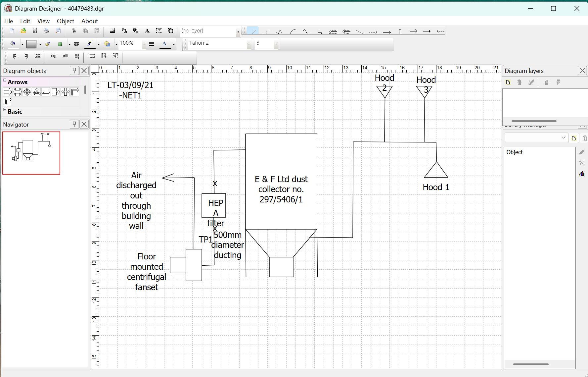Click the Open file folder icon
This screenshot has width=588, height=377.
[x=23, y=31]
